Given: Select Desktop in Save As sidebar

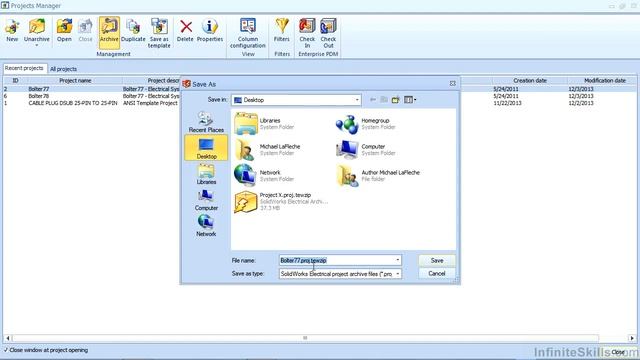Looking at the screenshot, I should (x=206, y=148).
